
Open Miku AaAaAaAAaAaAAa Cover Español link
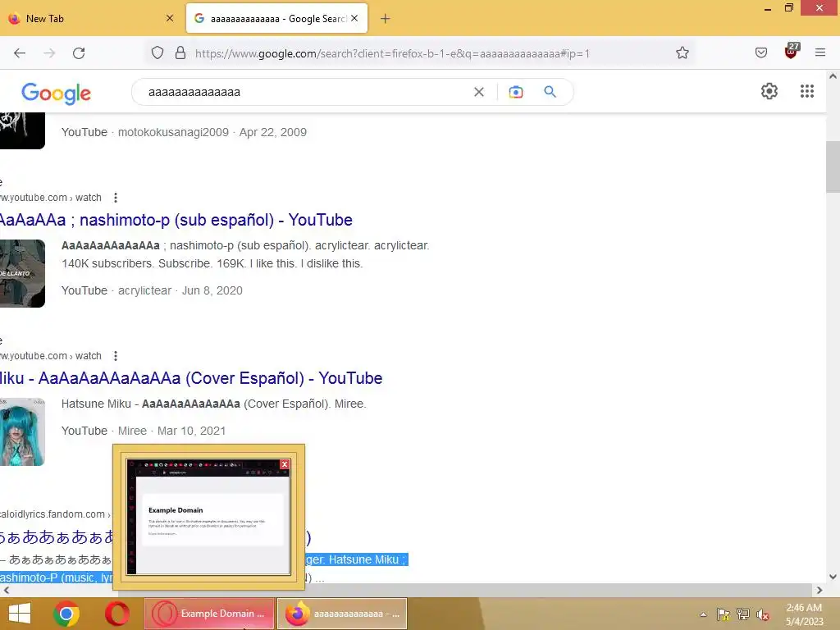click(x=191, y=378)
